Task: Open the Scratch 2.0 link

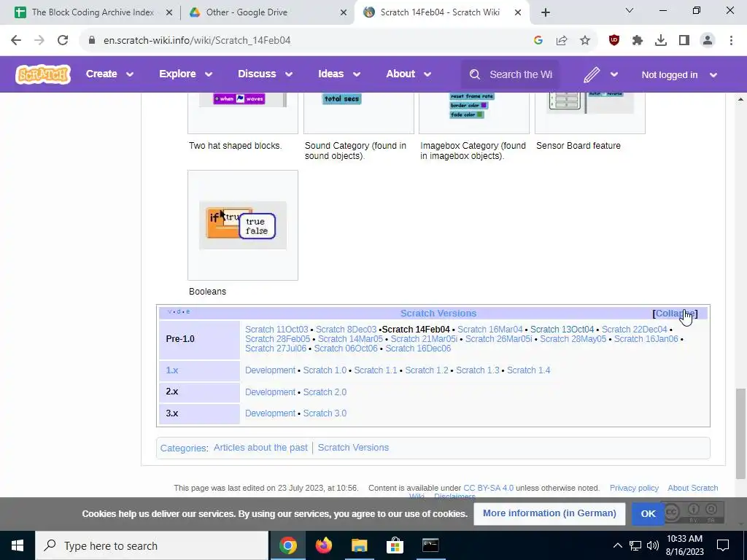Action: click(x=325, y=392)
